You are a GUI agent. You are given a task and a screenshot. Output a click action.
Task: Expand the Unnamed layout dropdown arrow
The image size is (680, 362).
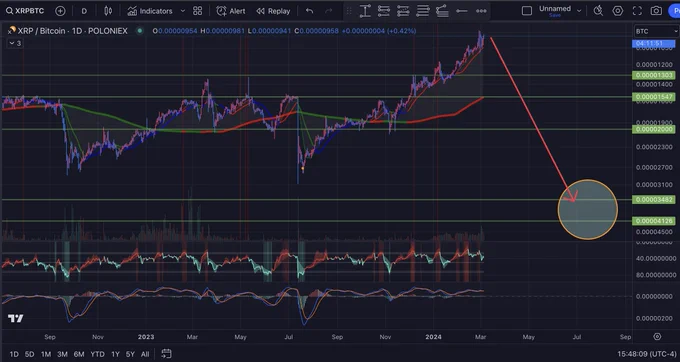(x=579, y=11)
